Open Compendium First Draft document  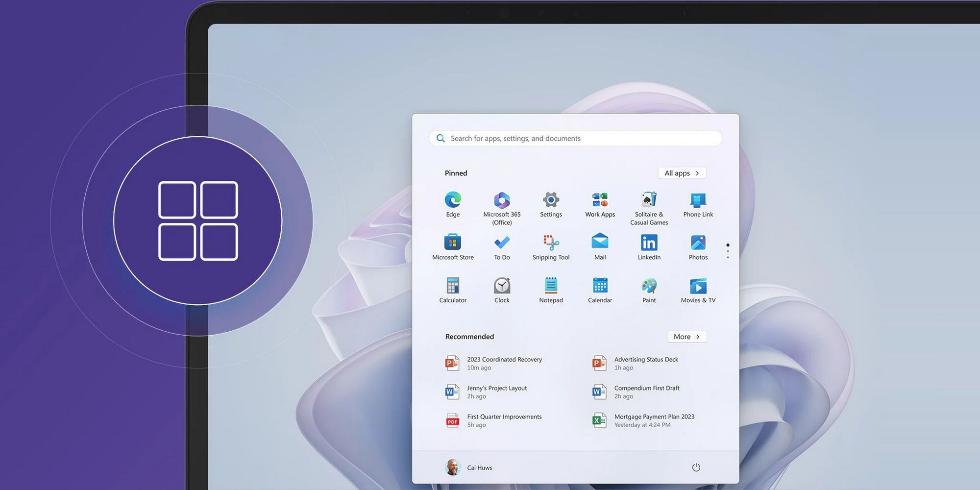point(636,392)
